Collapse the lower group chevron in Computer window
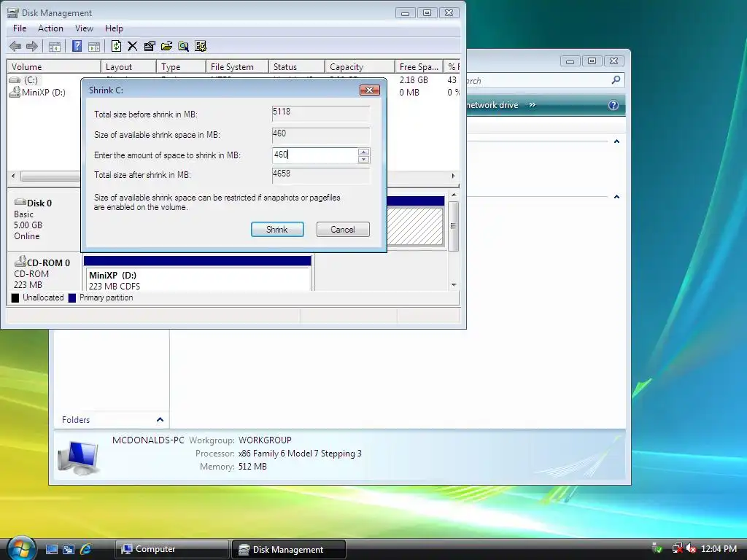This screenshot has height=560, width=747. click(616, 197)
